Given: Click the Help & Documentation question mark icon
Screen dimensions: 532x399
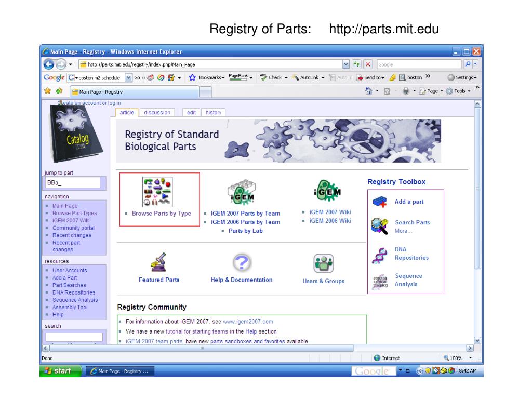Looking at the screenshot, I should tap(242, 262).
